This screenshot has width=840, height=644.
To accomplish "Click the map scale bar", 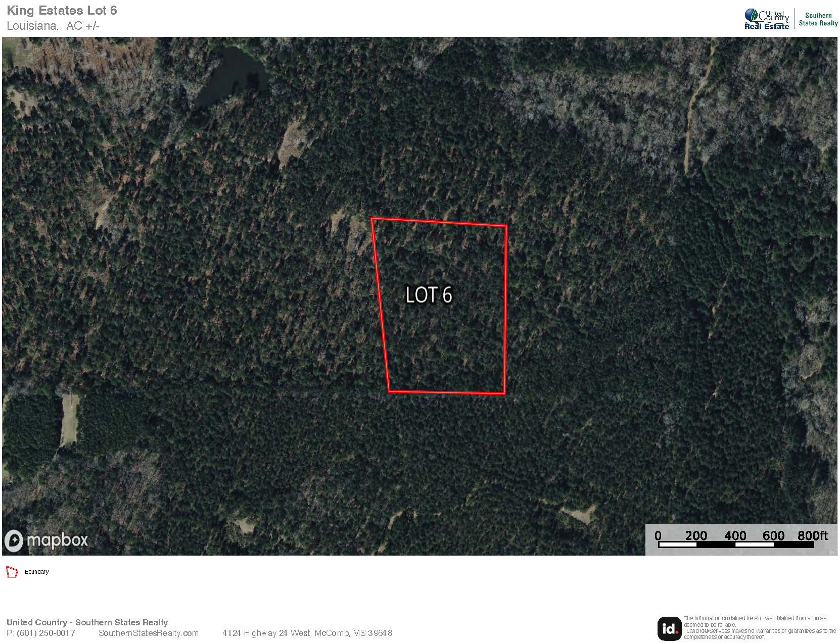I will (x=736, y=545).
